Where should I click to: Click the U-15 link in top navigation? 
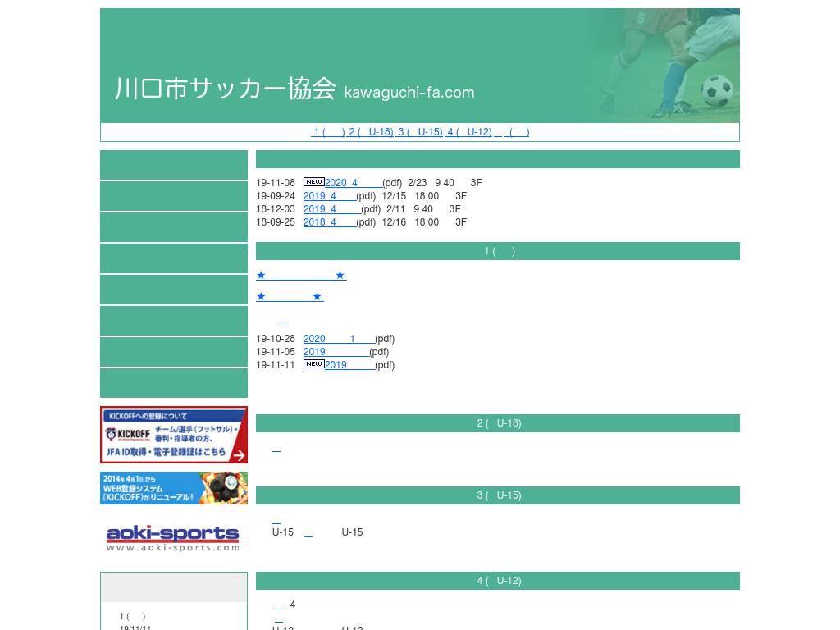(420, 132)
